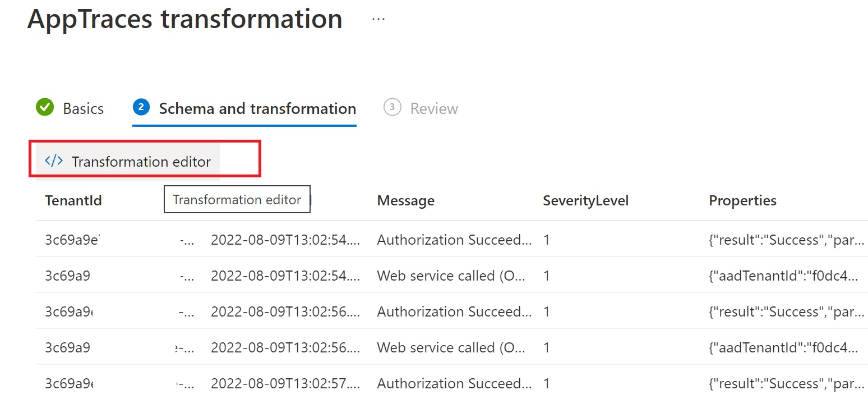Click first row TenantId 3c69a9e cell
The image size is (868, 399).
coord(72,240)
